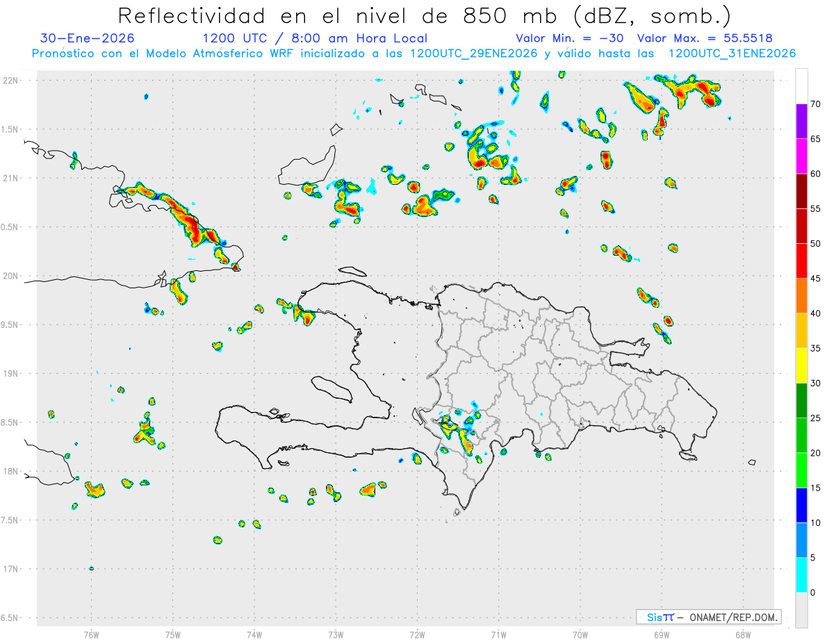Pick the yellow 30–35 dBZ color band
This screenshot has height=644, width=834.
tap(801, 365)
